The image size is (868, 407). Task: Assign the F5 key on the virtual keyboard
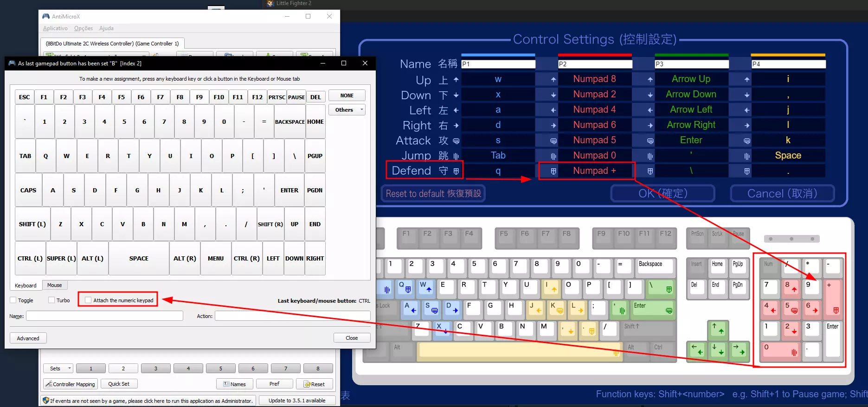click(122, 97)
